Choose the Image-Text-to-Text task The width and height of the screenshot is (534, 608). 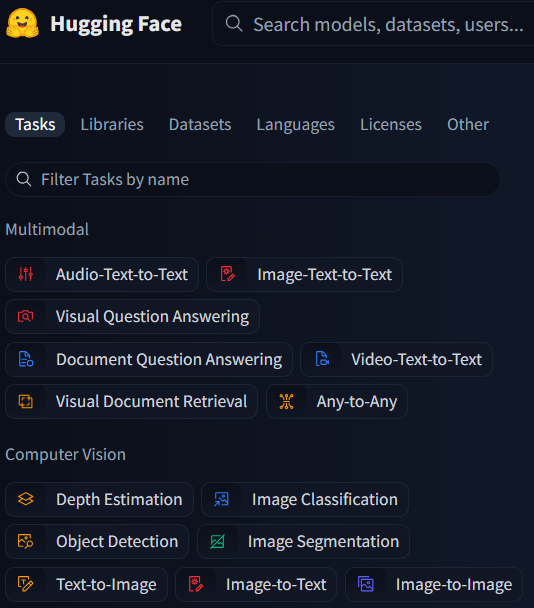click(304, 275)
